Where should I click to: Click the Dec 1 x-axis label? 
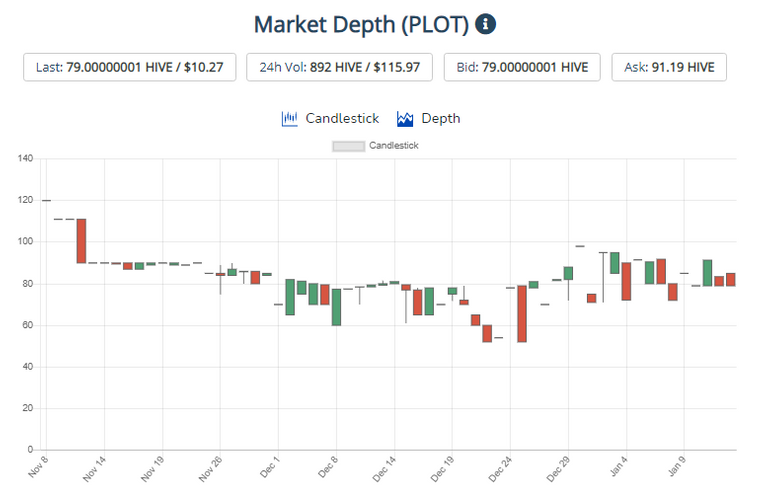tap(269, 467)
